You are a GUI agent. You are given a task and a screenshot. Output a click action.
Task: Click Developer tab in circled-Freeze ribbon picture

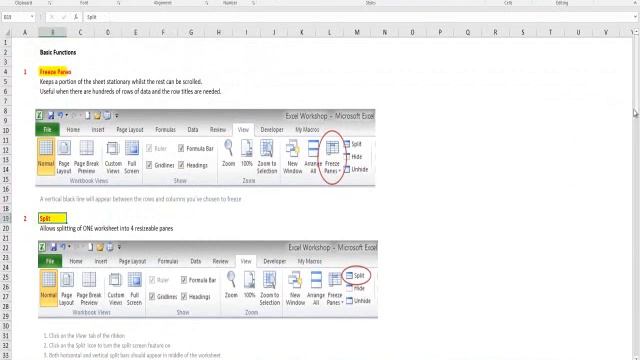click(x=272, y=130)
